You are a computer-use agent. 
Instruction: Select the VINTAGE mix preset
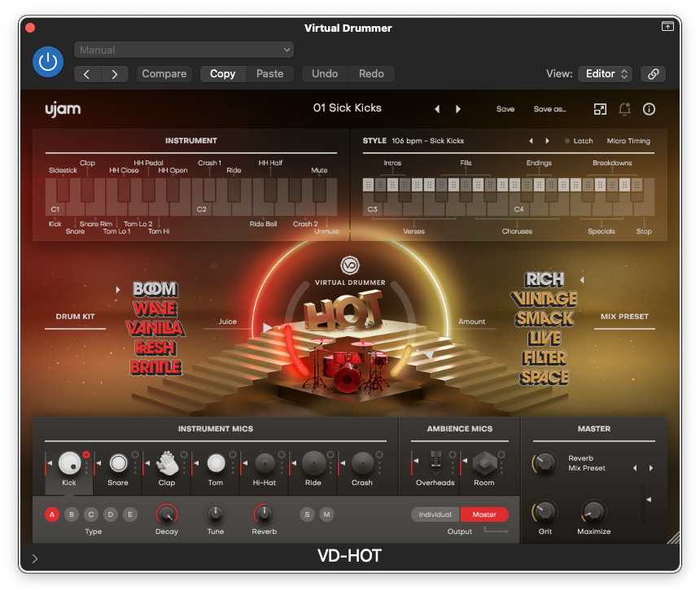(545, 299)
